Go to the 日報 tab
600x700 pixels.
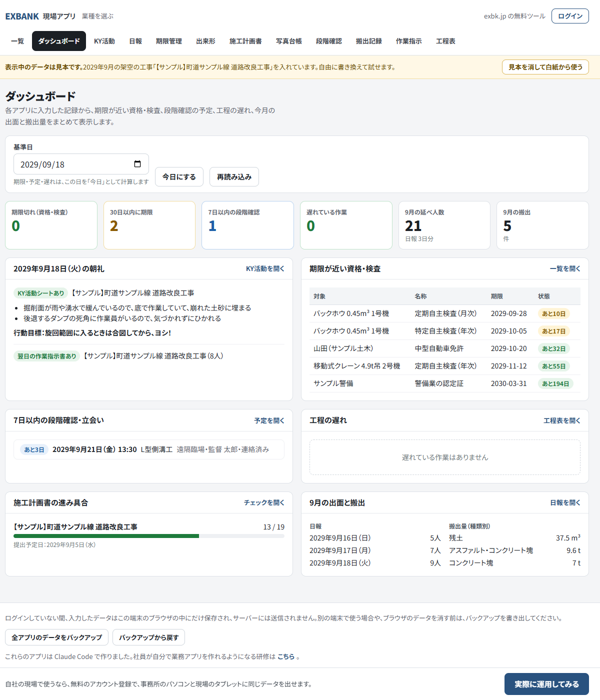[x=135, y=41]
